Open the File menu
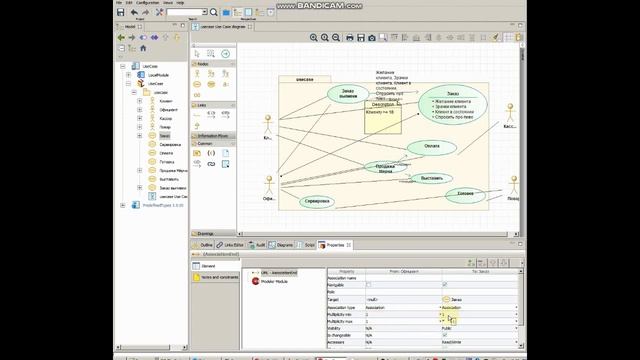 click(x=119, y=2)
